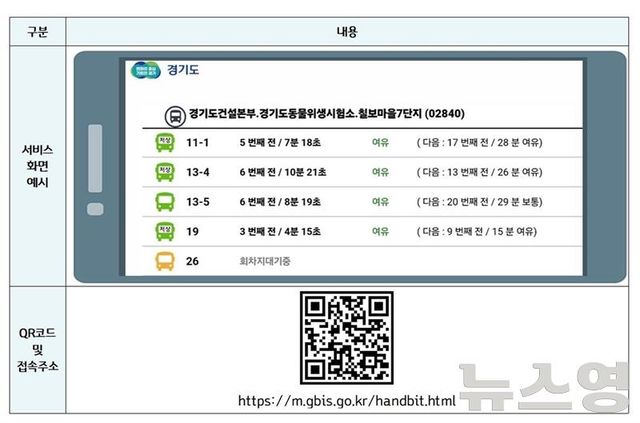Select next-bus info for route 19
The image size is (640, 423).
tap(476, 231)
